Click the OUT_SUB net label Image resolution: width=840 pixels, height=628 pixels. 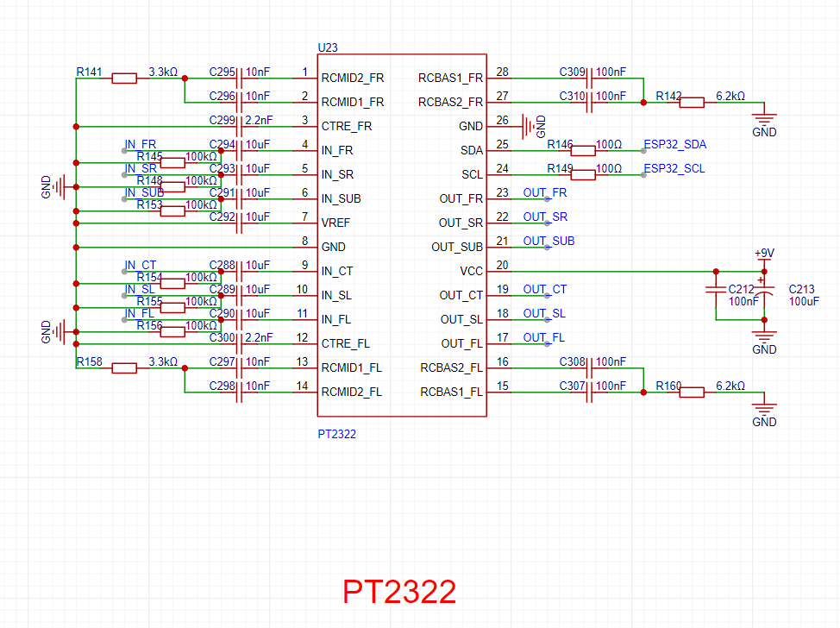549,242
